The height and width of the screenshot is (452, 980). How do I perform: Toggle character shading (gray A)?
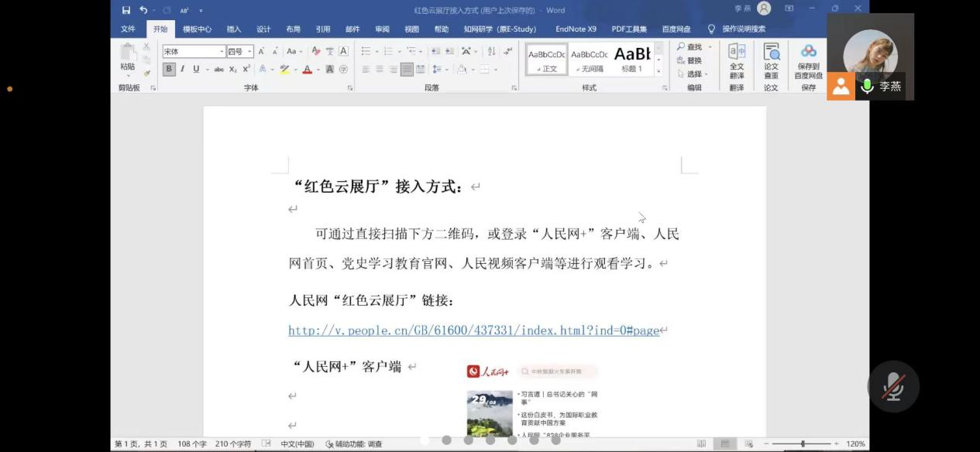pyautogui.click(x=329, y=69)
